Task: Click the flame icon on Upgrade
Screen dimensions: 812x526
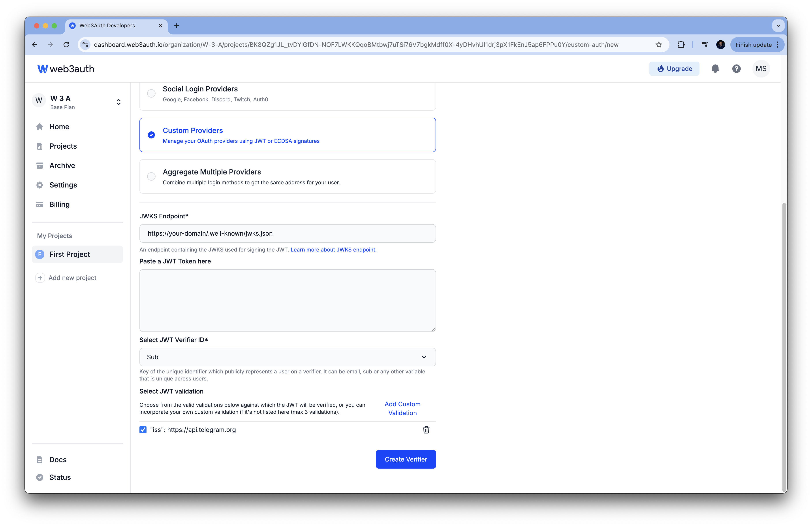Action: click(x=660, y=69)
